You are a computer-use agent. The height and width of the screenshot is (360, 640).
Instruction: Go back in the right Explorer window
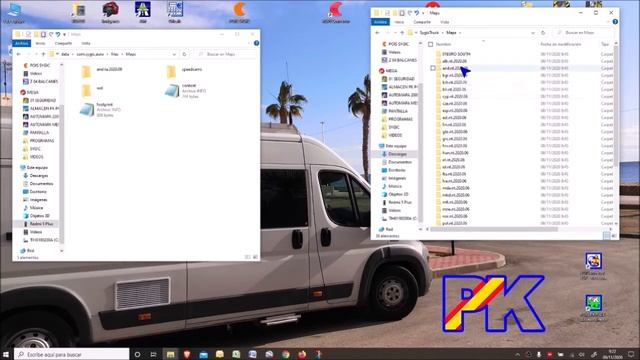[378, 33]
